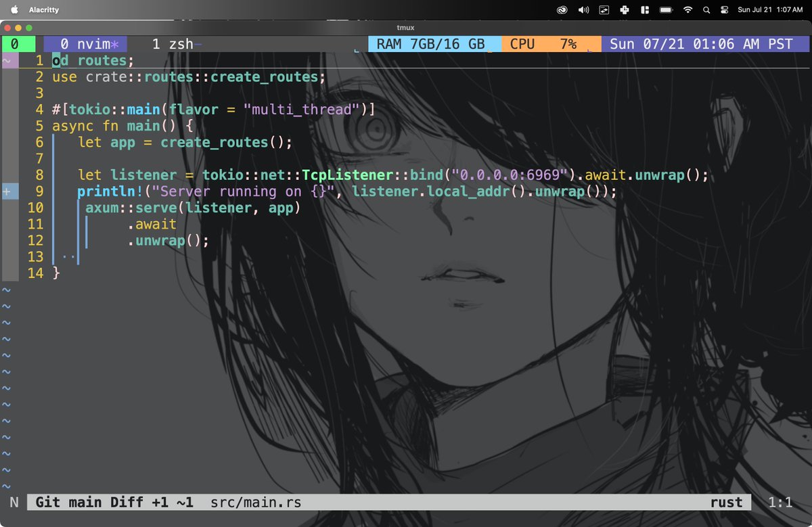Click 'let app = create_routes();' line
The image size is (812, 527).
click(185, 142)
